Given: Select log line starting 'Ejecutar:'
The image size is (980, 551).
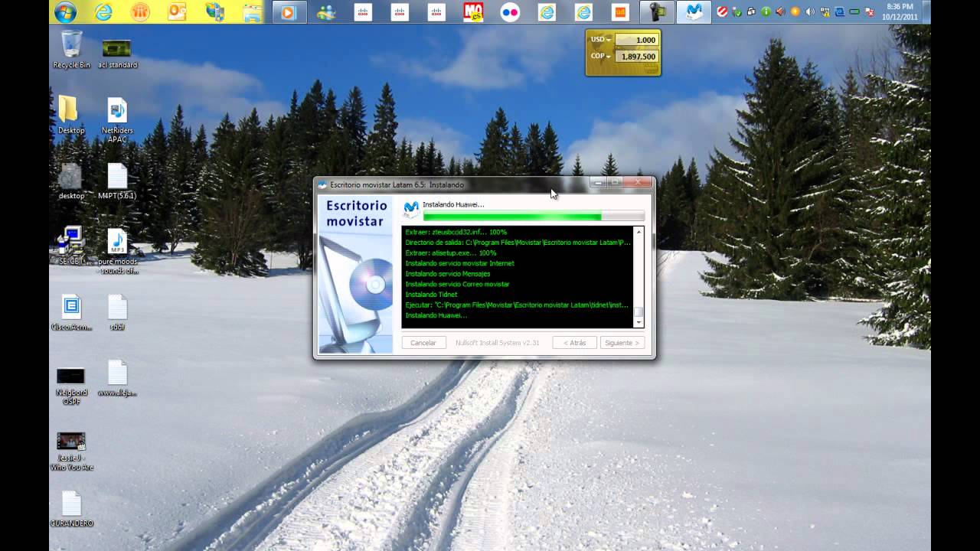Looking at the screenshot, I should (518, 305).
